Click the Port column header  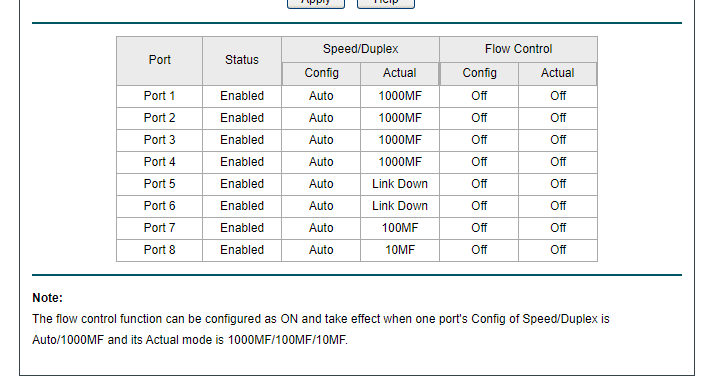pos(159,60)
